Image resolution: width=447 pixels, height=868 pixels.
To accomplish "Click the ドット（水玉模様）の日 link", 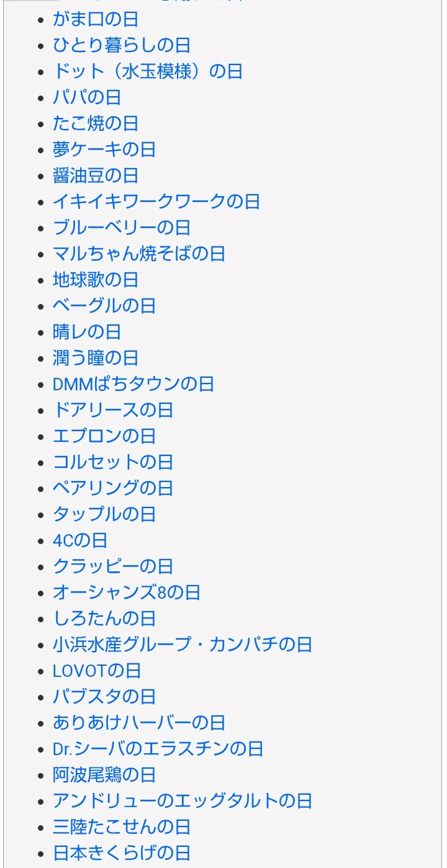I will 148,71.
